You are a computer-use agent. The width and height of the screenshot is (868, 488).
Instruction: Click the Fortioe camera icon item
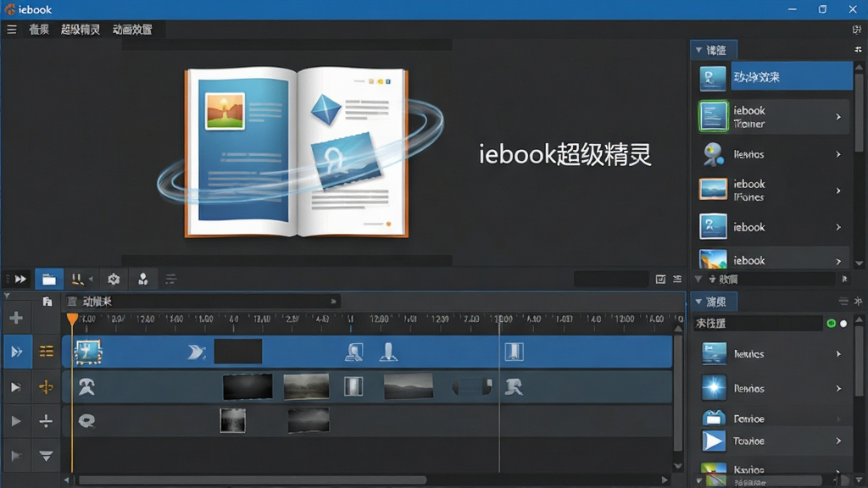coord(714,418)
